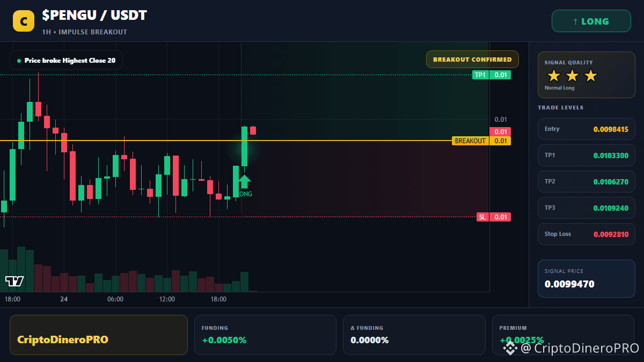Click the yellow C coin logo icon
This screenshot has width=644, height=362.
coord(24,21)
